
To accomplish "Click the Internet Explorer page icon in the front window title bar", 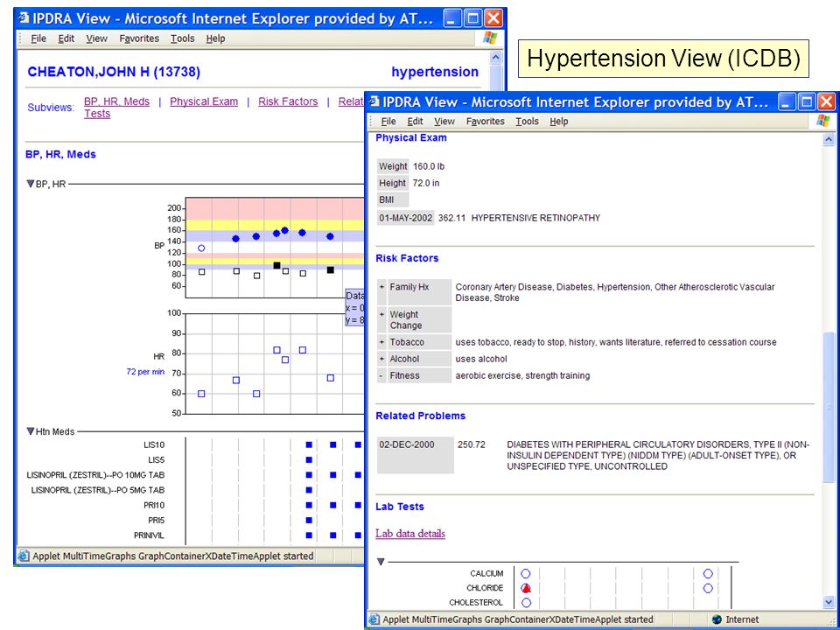I will 374,101.
